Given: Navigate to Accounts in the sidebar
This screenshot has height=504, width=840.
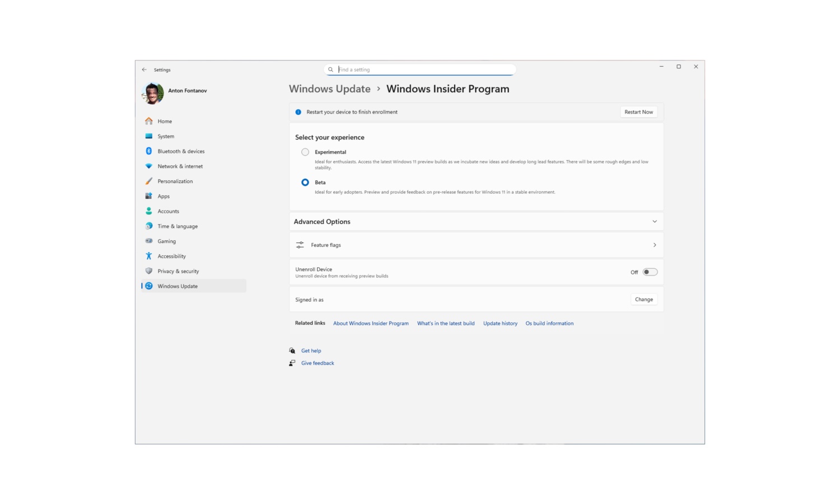Looking at the screenshot, I should click(169, 211).
